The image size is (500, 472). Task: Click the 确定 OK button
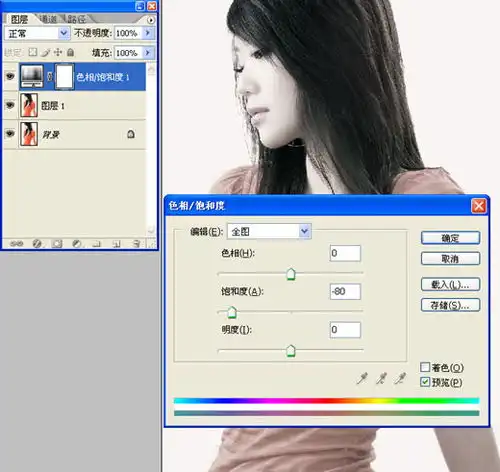pyautogui.click(x=450, y=238)
